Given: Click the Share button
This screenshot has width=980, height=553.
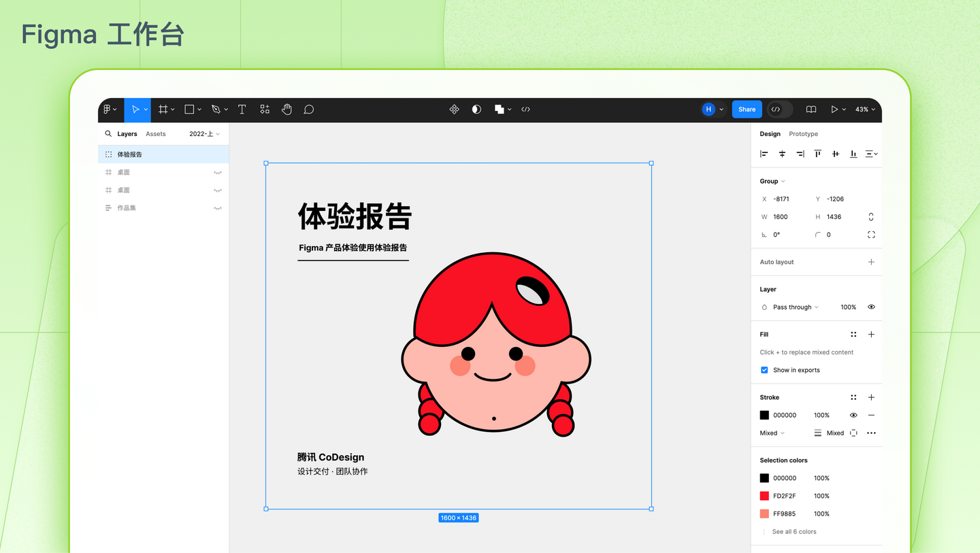Looking at the screenshot, I should (x=747, y=109).
